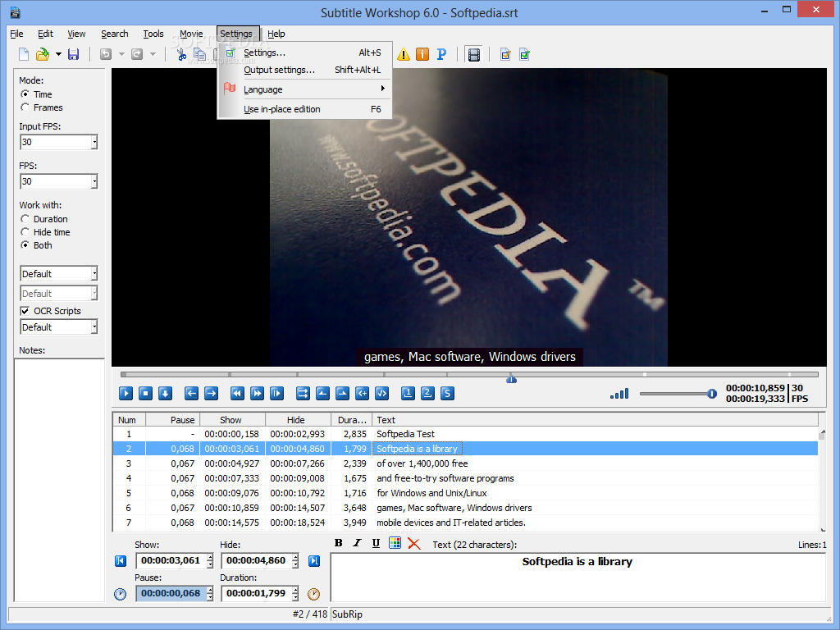This screenshot has height=630, width=840.
Task: Click the Show time spinner arrows
Action: [210, 561]
